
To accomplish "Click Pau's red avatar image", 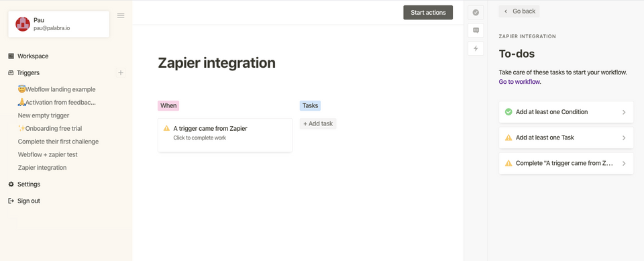I will [23, 24].
